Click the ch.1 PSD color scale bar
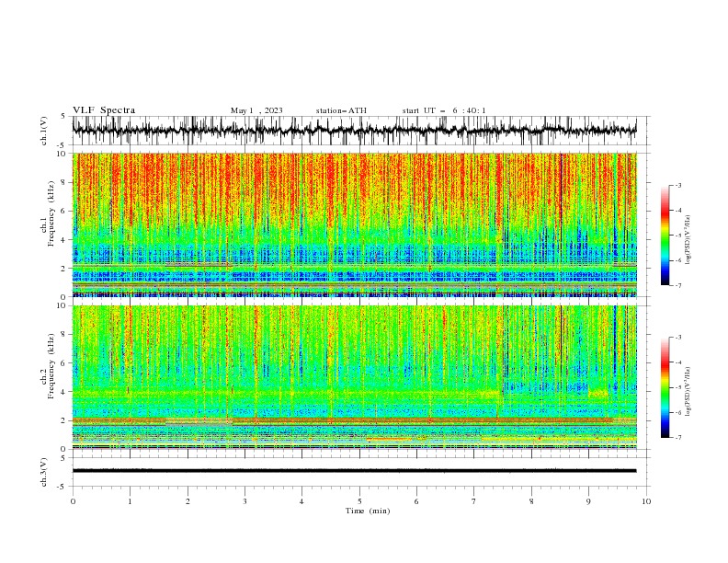Image resolution: width=728 pixels, height=563 pixels. tap(665, 236)
